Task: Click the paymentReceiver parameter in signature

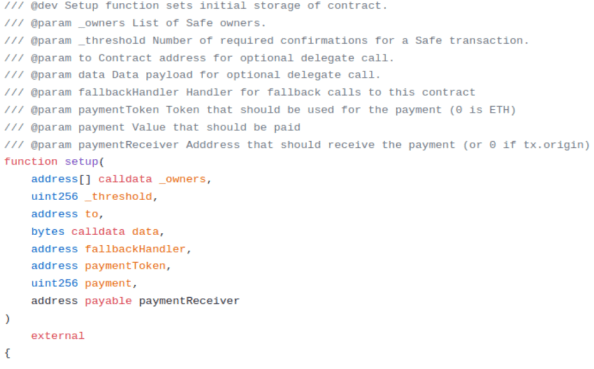Action: click(189, 301)
